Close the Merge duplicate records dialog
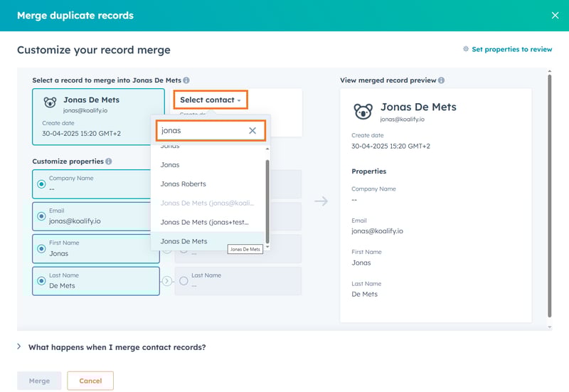 [555, 15]
